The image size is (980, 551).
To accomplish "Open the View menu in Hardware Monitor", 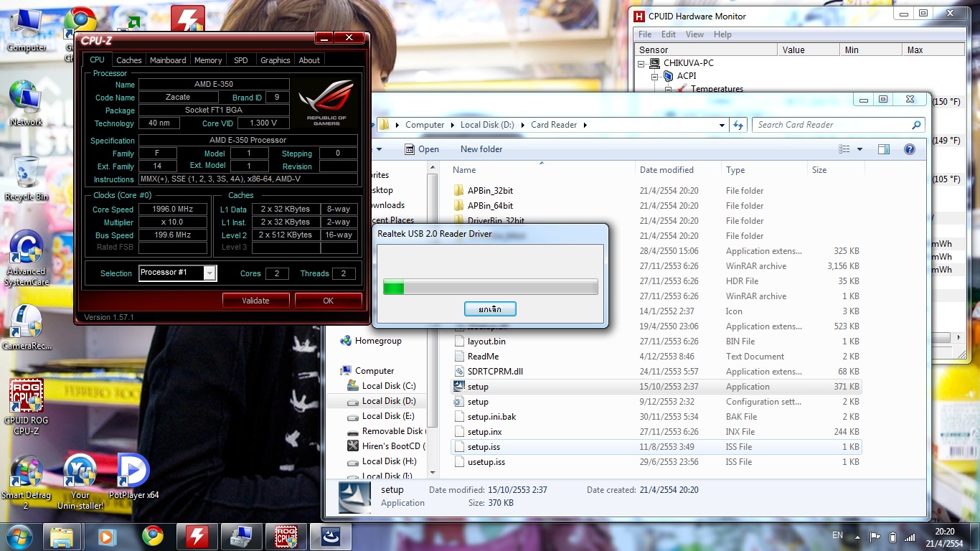I will [694, 34].
